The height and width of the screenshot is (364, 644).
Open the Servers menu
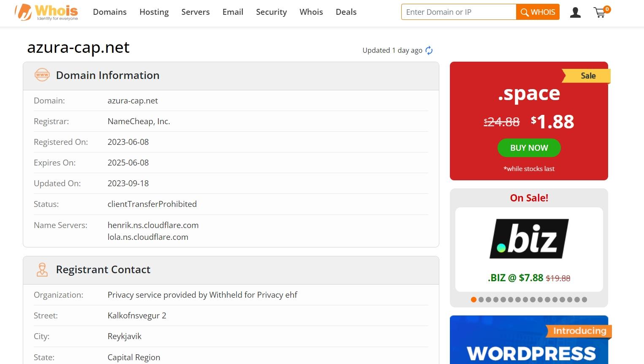pyautogui.click(x=195, y=12)
